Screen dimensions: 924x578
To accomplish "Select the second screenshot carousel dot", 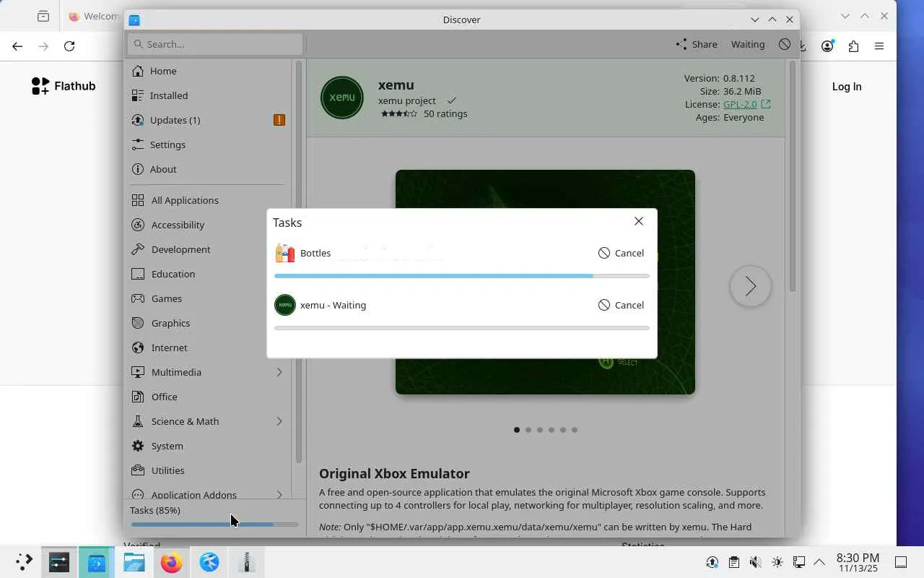I will pos(528,430).
